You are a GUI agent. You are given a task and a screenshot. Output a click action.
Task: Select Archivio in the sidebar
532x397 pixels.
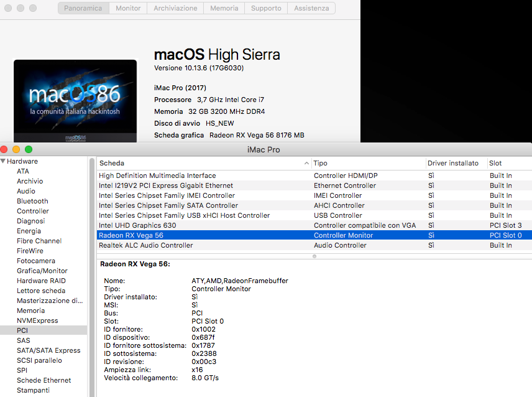[x=30, y=181]
